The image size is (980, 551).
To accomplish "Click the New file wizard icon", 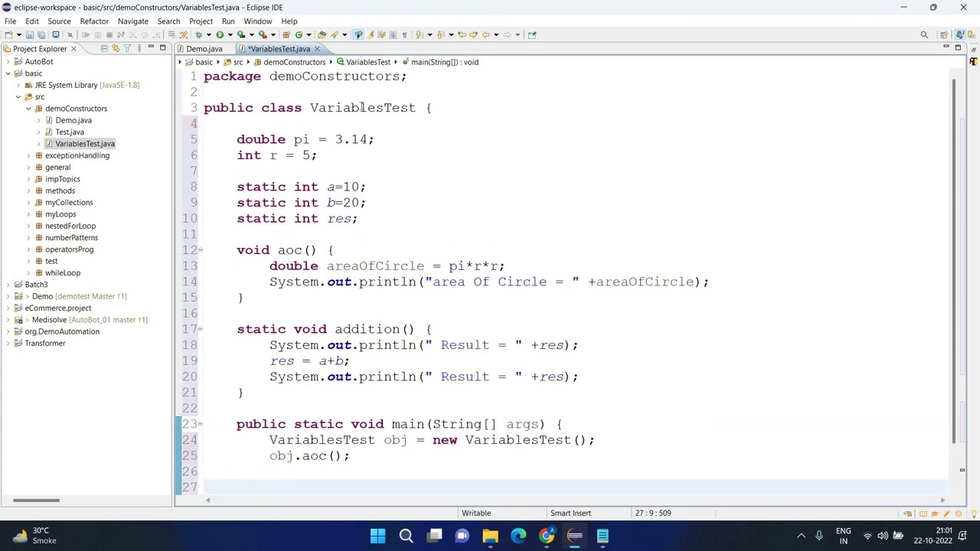I will [8, 34].
